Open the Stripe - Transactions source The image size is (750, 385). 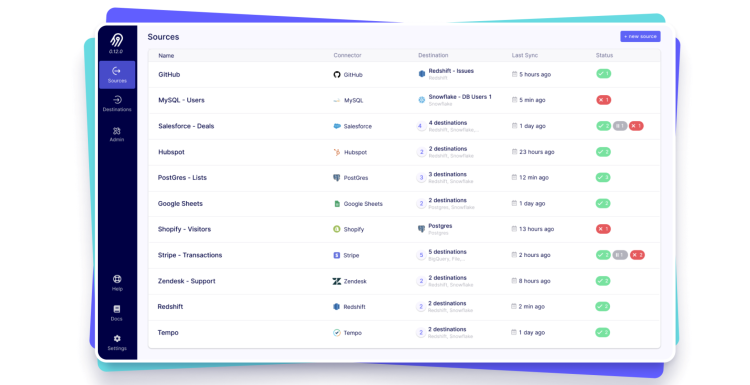(404, 255)
